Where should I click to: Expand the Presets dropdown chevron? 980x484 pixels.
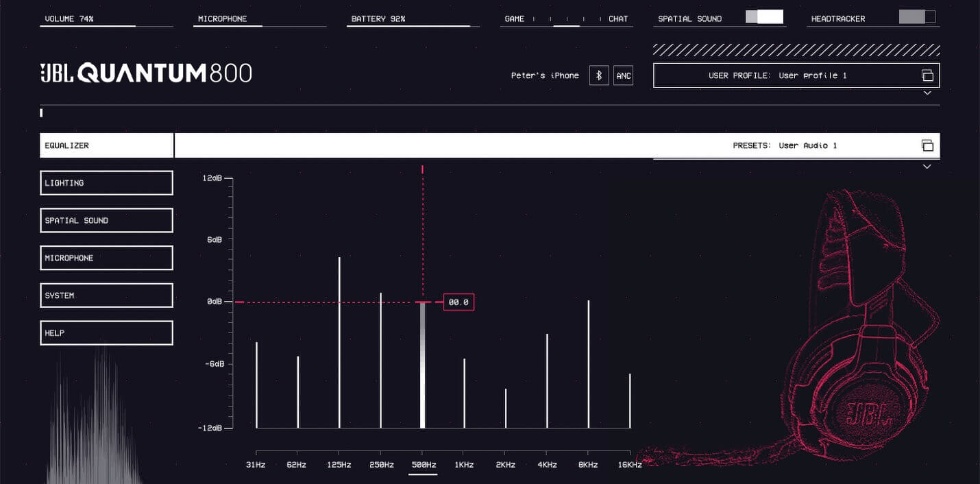927,167
